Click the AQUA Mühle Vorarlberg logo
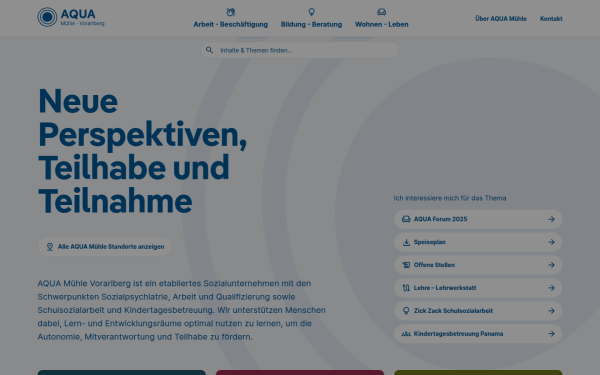This screenshot has width=600, height=375. pos(71,17)
